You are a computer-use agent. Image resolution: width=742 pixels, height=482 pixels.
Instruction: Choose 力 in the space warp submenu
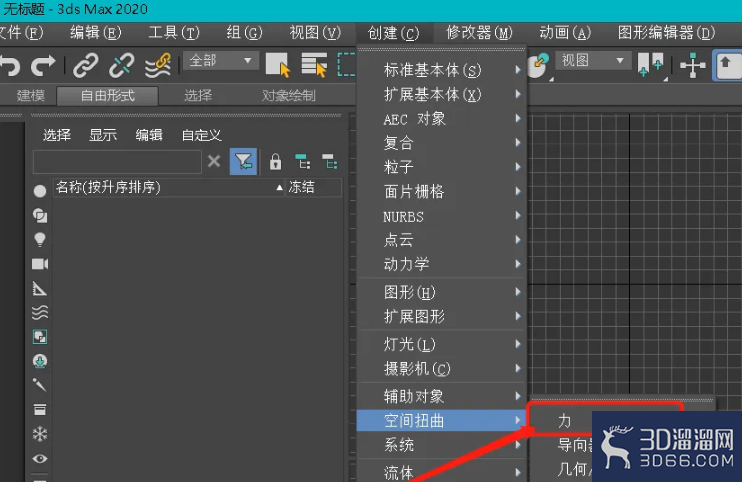564,421
